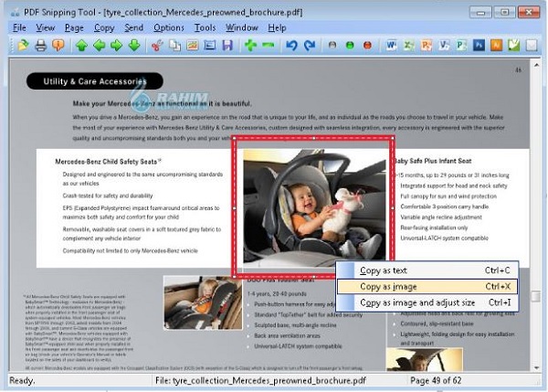The image size is (548, 392).
Task: Click the green down arrow toolbar icon
Action: point(134,46)
